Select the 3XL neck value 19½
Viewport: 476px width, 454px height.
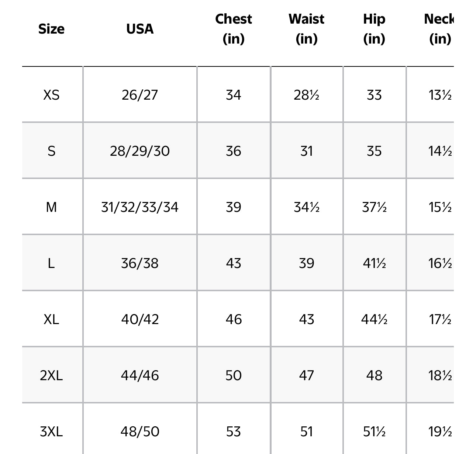click(x=440, y=431)
